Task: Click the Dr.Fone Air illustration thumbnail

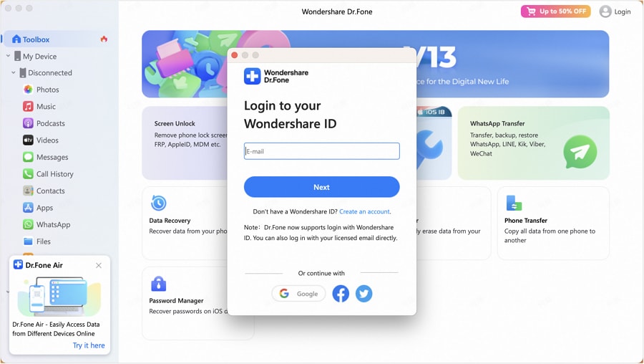Action: [x=59, y=296]
